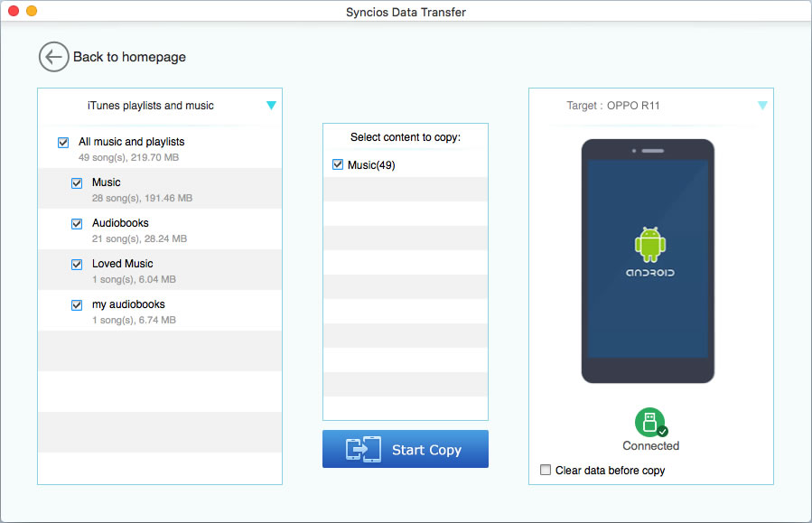The height and width of the screenshot is (523, 812).
Task: Click the Loved Music label
Action: coord(123,264)
